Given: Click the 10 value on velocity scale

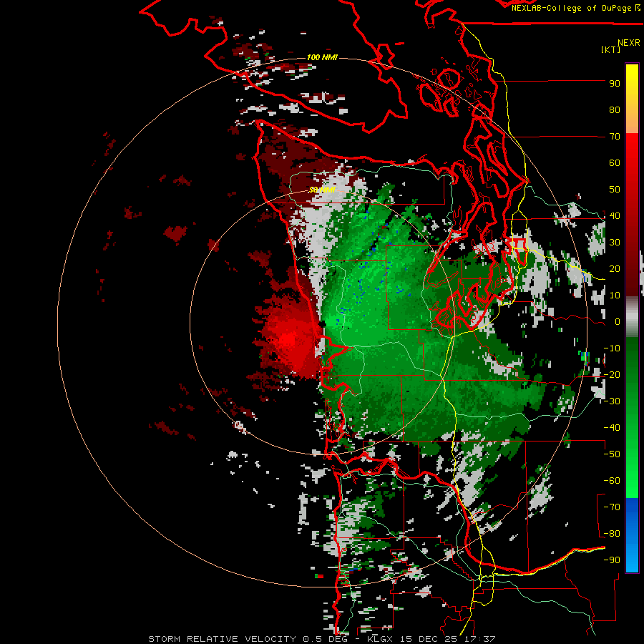Looking at the screenshot, I should pyautogui.click(x=615, y=296).
